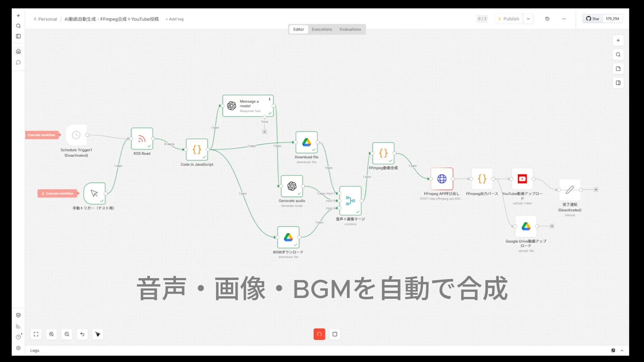Screen dimensions: 644x362
Task: Open the Personal project breadcrumb
Action: coord(45,19)
